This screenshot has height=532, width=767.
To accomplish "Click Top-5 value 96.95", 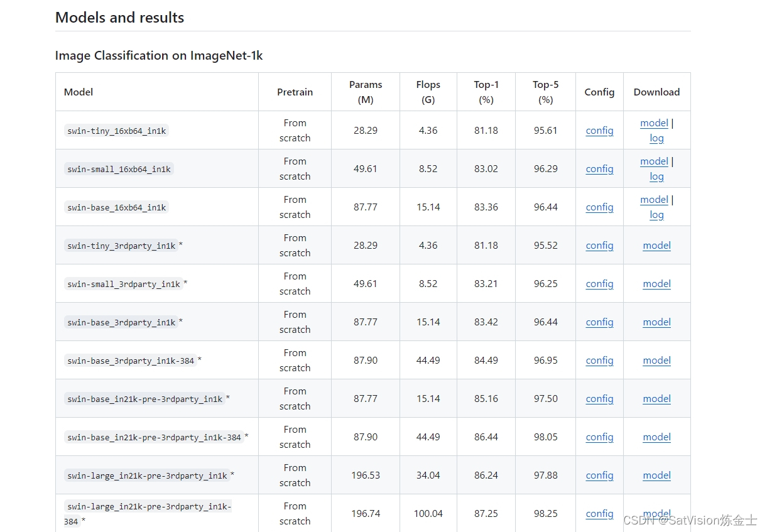I will pos(545,361).
